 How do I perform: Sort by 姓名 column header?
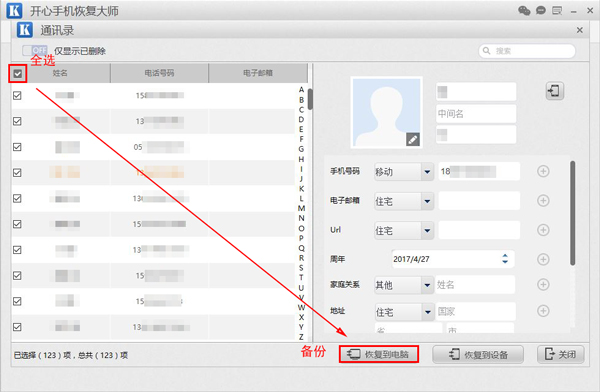point(60,73)
